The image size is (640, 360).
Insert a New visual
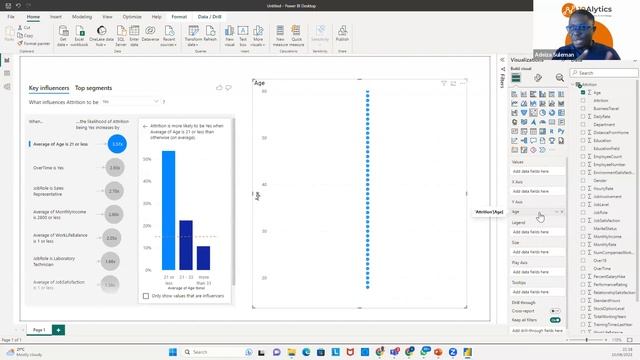229,36
